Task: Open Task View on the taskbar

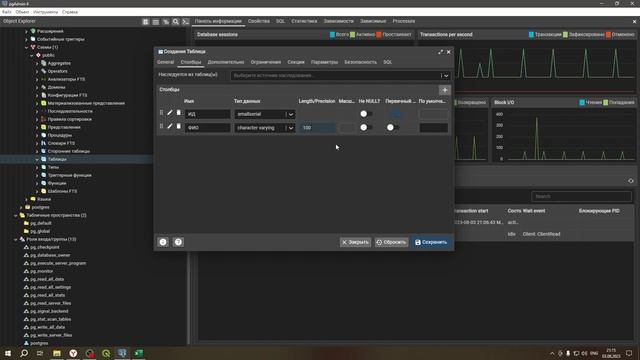Action: pyautogui.click(x=40, y=353)
